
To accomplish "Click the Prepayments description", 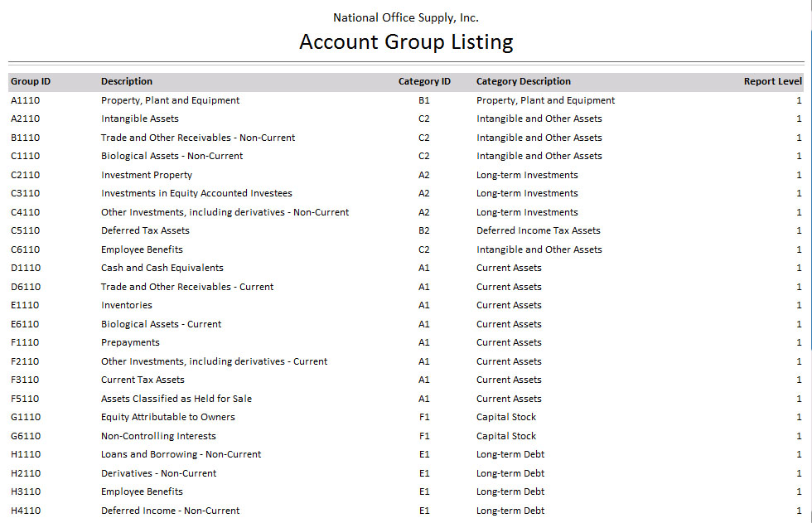I will (130, 342).
